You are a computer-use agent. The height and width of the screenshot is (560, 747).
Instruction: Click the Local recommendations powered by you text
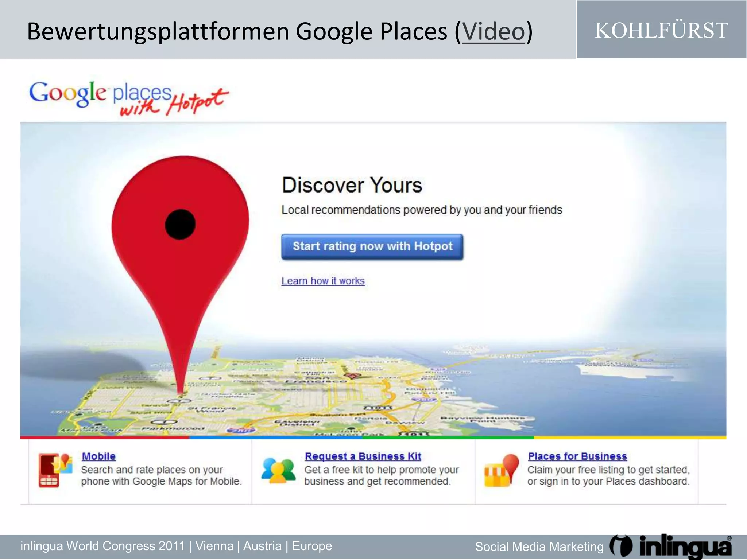pos(422,210)
